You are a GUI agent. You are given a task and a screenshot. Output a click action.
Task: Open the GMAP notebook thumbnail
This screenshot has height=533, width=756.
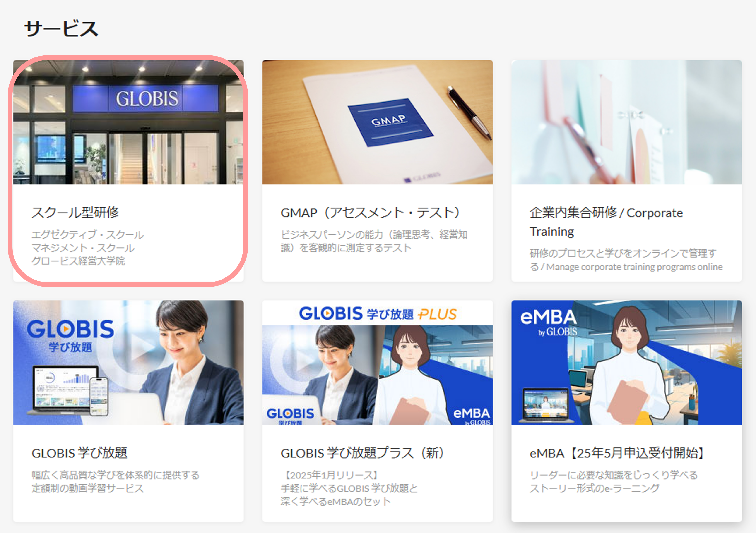[377, 122]
